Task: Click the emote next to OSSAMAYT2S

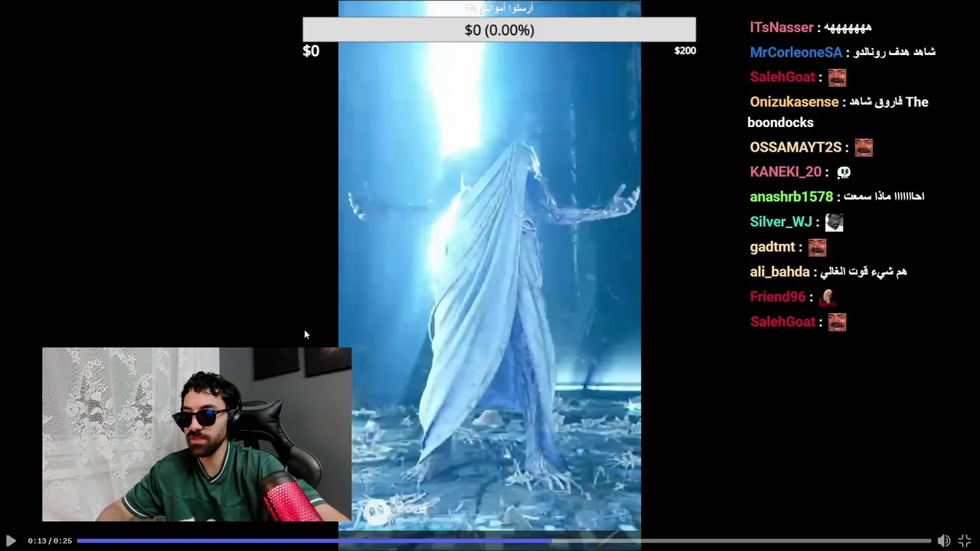Action: point(864,148)
